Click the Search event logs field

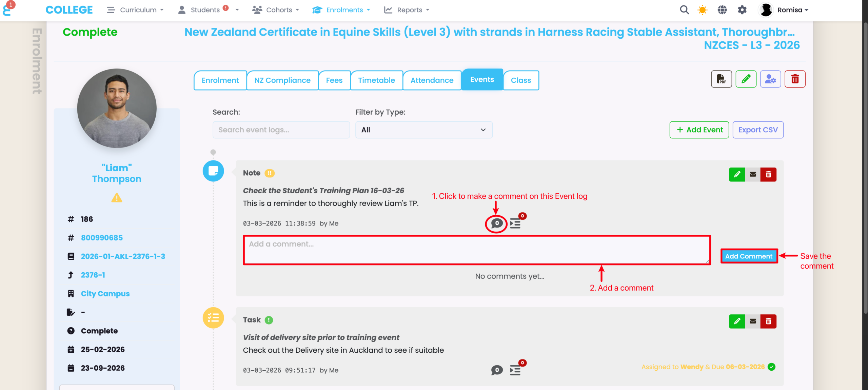[281, 130]
